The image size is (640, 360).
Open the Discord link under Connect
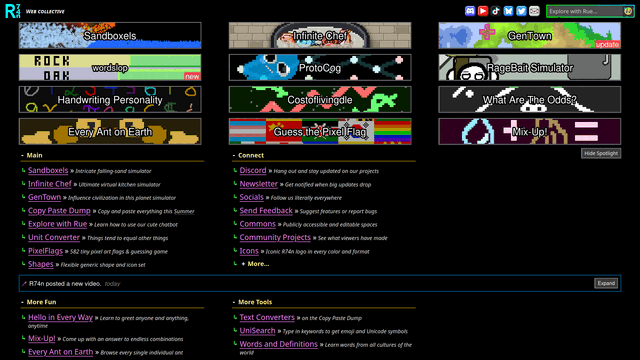tap(253, 171)
